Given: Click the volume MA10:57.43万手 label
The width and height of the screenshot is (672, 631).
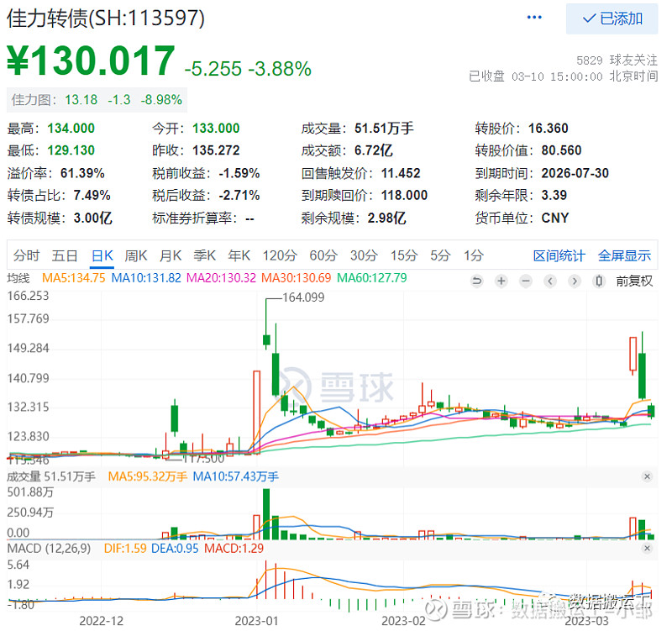Looking at the screenshot, I should point(235,476).
